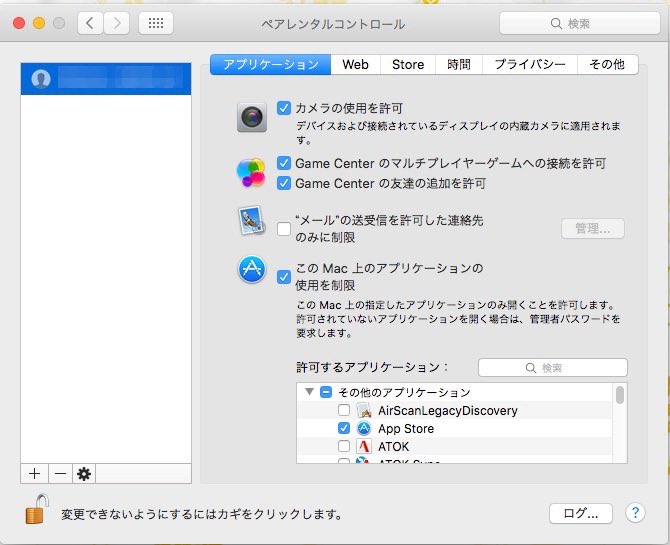670x545 pixels.
Task: Click the 許可するアプリケーション label
Action: [x=372, y=367]
